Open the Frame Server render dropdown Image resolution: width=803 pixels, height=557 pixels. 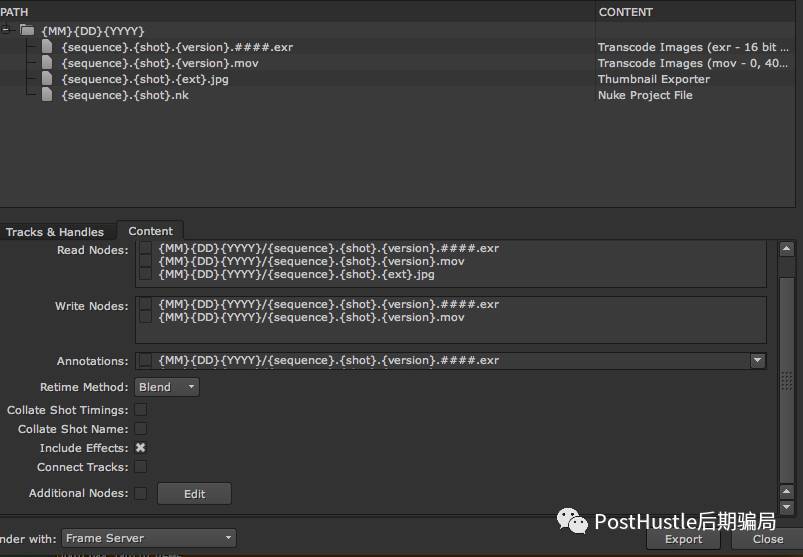coord(148,538)
